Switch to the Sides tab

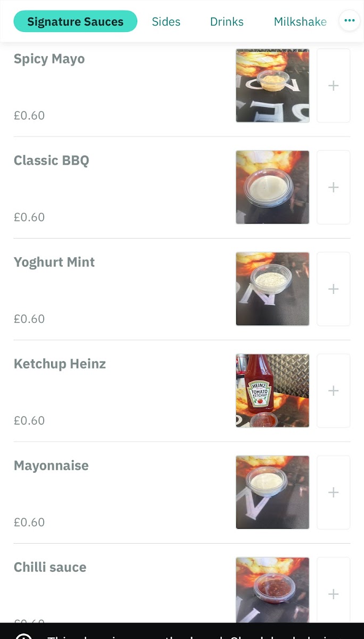pos(166,22)
